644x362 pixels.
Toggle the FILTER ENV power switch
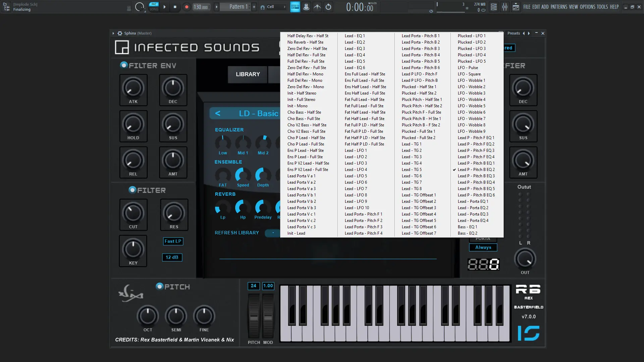124,65
